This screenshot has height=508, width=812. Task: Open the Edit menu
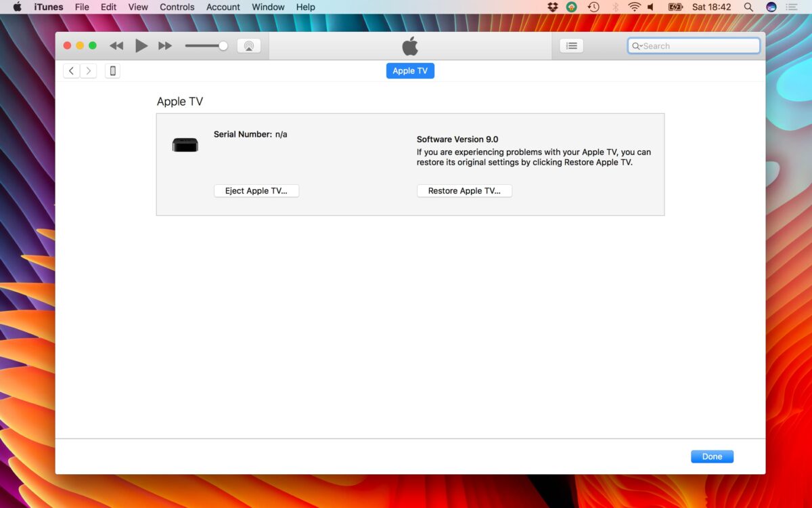coord(109,7)
